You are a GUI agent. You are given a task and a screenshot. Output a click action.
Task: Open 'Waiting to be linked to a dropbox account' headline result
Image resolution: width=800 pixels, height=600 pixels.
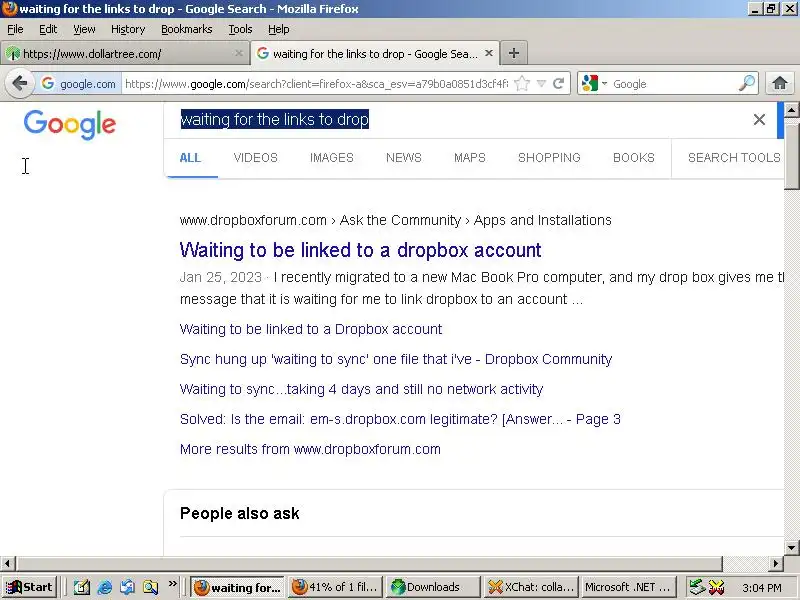pos(360,250)
